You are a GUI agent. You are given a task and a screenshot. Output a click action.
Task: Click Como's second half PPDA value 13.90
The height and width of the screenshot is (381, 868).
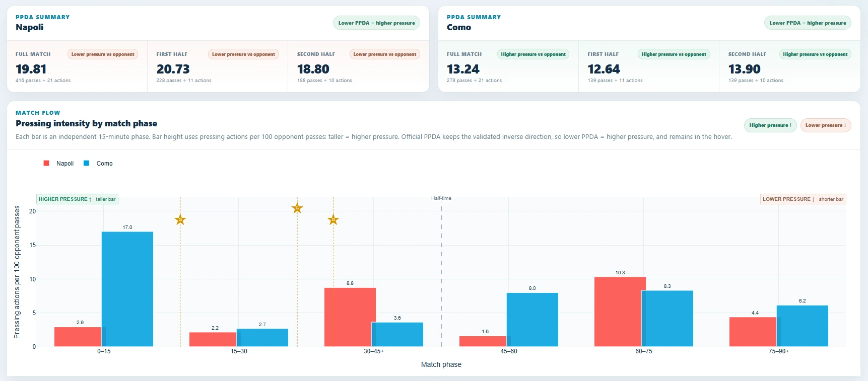click(x=744, y=69)
